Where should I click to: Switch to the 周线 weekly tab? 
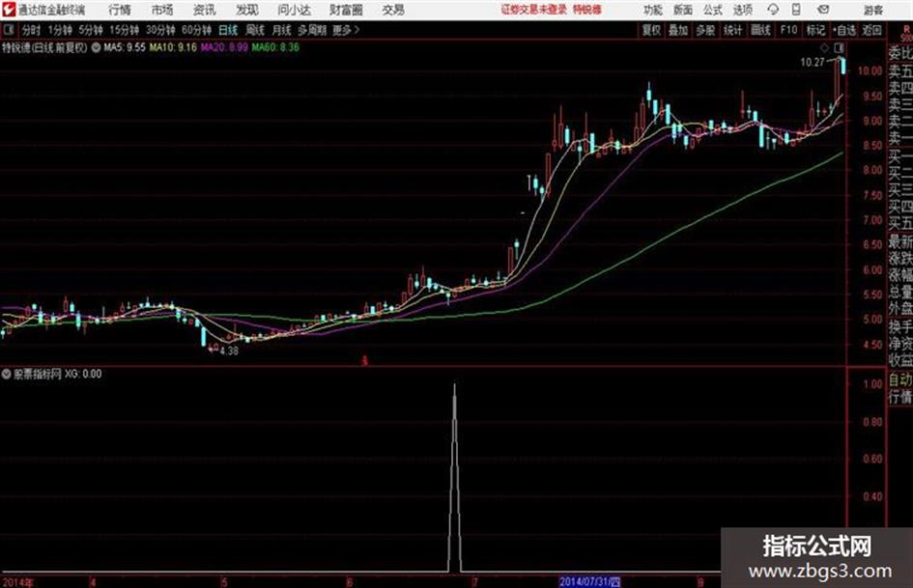point(255,30)
